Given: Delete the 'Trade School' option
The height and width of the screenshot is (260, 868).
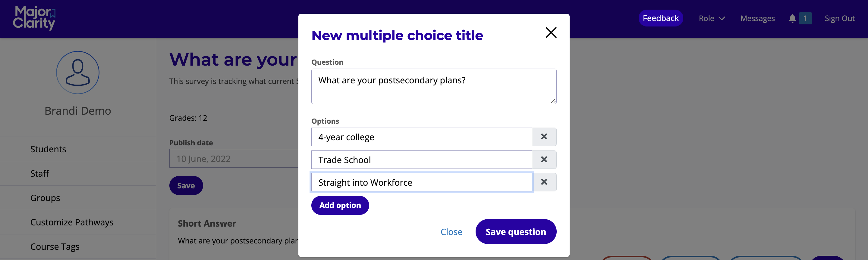Looking at the screenshot, I should 544,159.
